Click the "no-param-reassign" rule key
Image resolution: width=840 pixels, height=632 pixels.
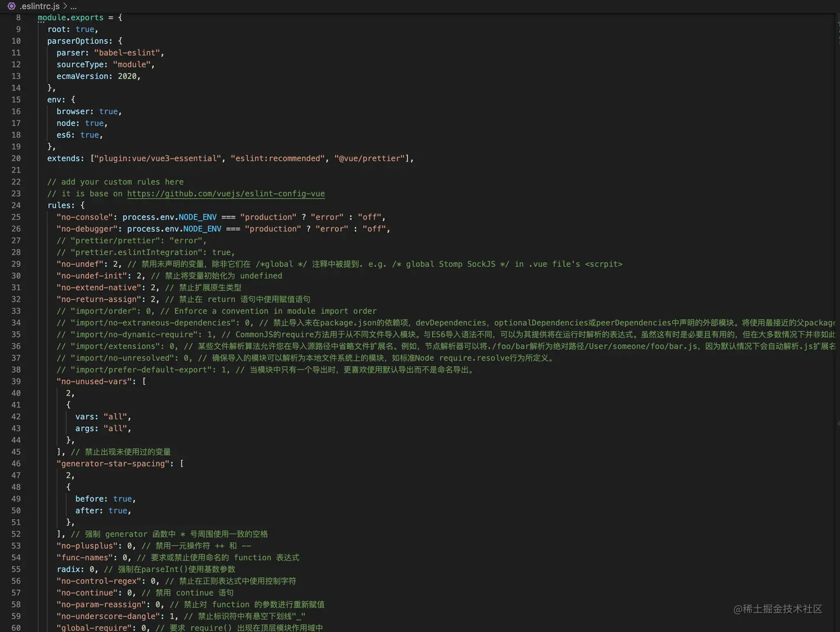[x=101, y=604]
